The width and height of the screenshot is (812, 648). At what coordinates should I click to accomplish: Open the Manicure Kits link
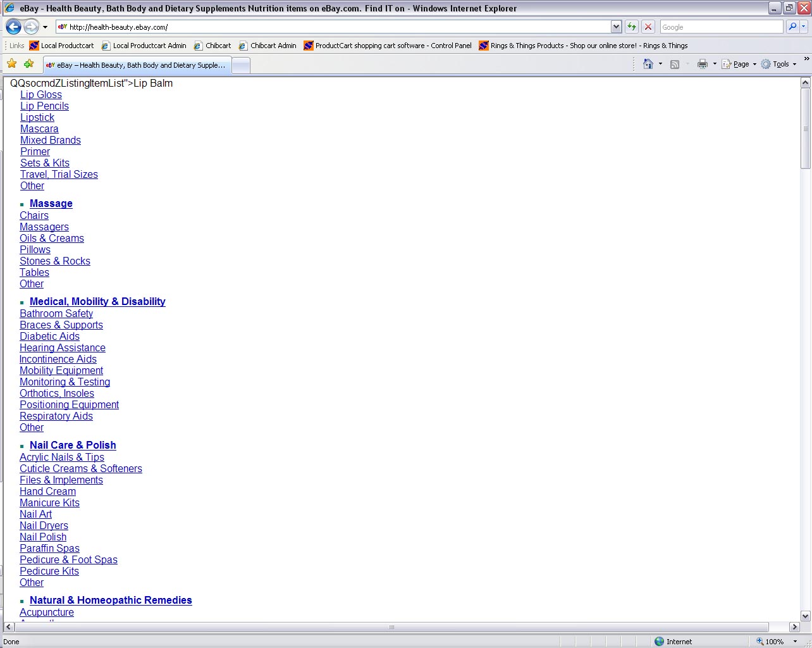point(49,503)
